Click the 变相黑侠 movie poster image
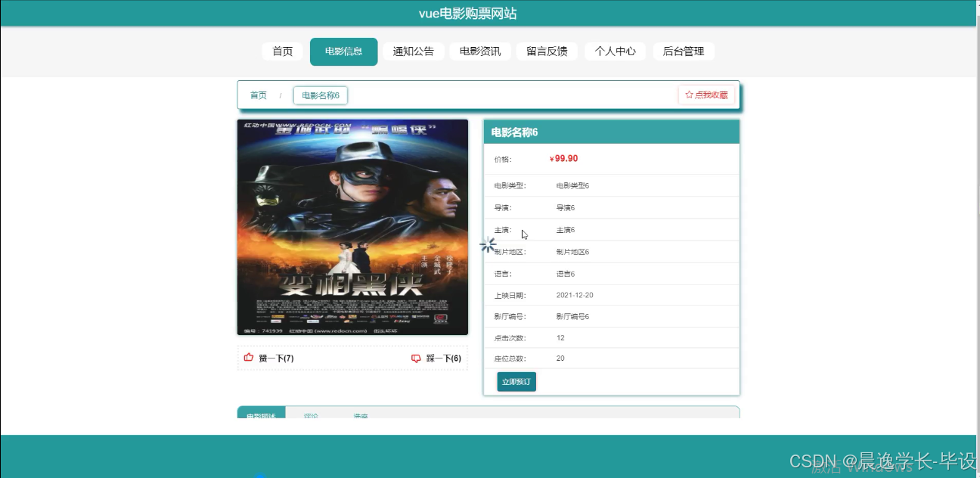 (x=353, y=227)
